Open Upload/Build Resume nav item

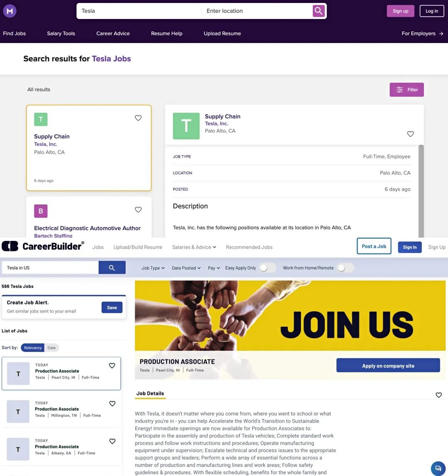(138, 247)
